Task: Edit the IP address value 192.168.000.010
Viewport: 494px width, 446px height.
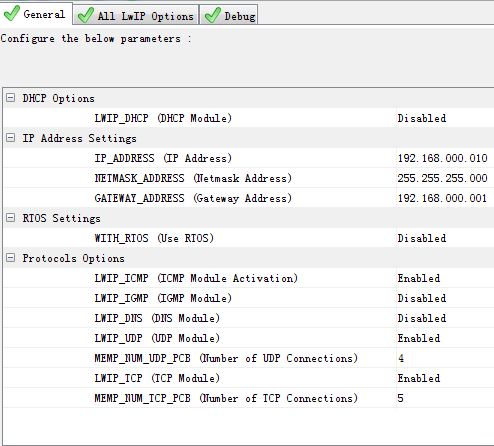Action: [x=445, y=158]
